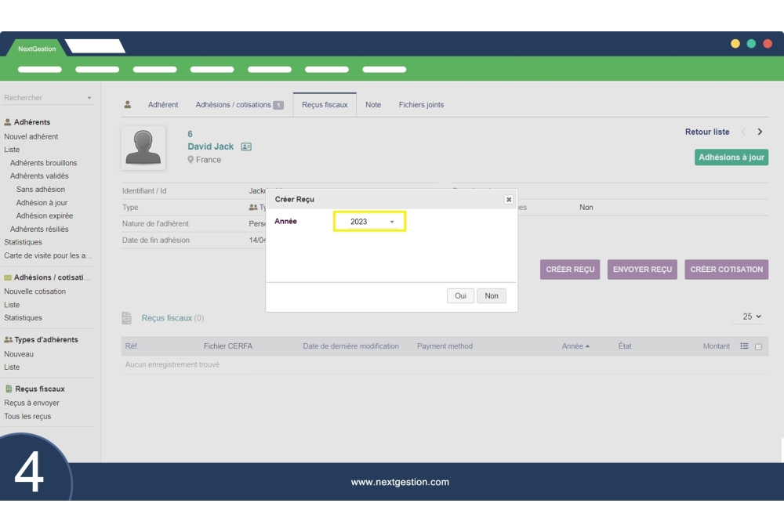Open the Fichiers joints tab
The height and width of the screenshot is (532, 784).
[x=421, y=105]
